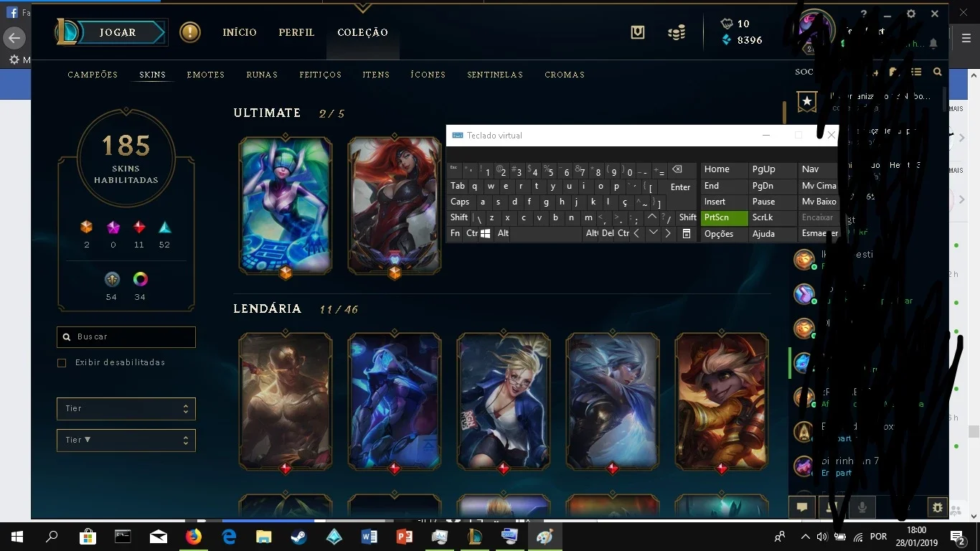Click Enter key on virtual keyboard
Viewport: 980px width, 551px height.
pyautogui.click(x=680, y=187)
